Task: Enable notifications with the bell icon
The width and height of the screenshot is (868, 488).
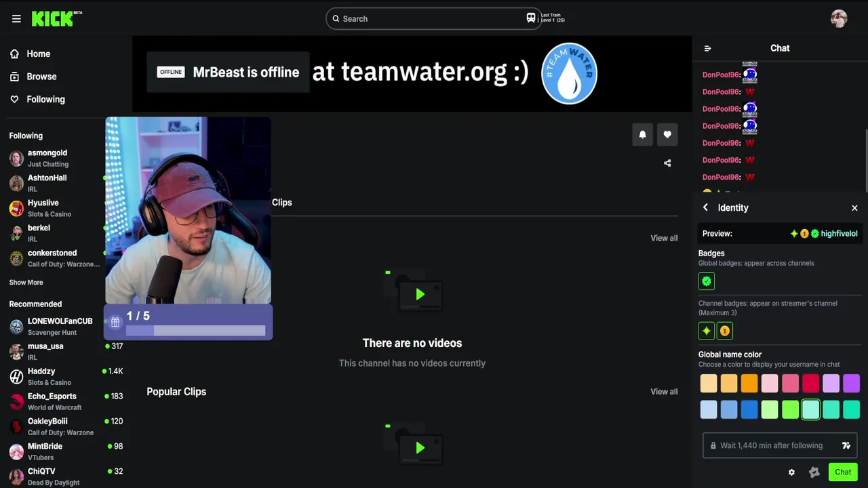Action: click(643, 134)
